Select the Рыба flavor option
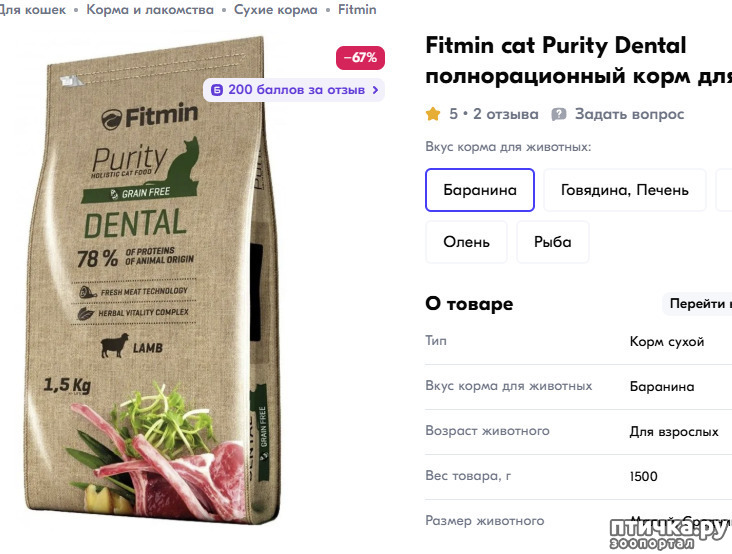732x554 pixels. [553, 242]
